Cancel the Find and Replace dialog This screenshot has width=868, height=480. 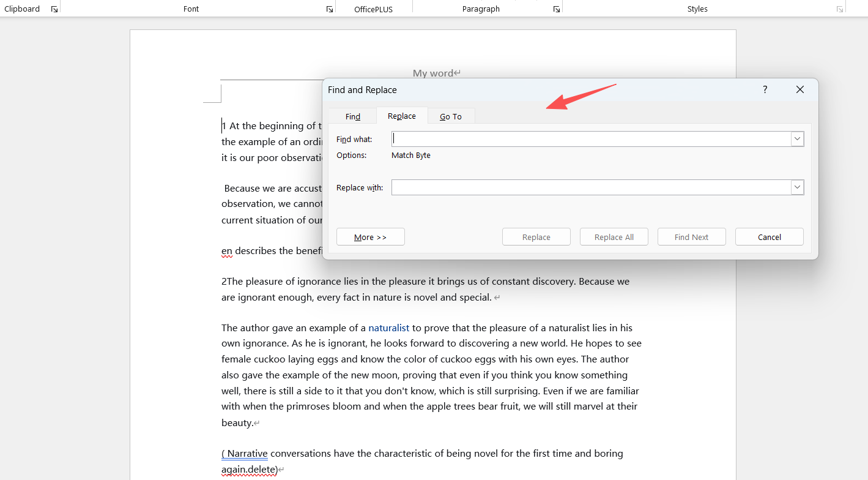[x=769, y=237]
